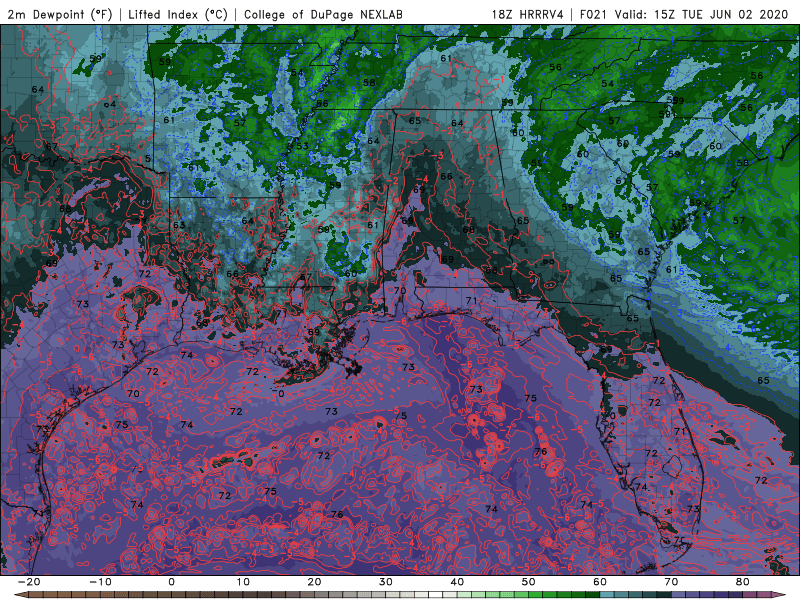Viewport: 800px width, 600px height.
Task: Click the '2m Dewpoint (°F)' title text
Action: click(x=60, y=14)
